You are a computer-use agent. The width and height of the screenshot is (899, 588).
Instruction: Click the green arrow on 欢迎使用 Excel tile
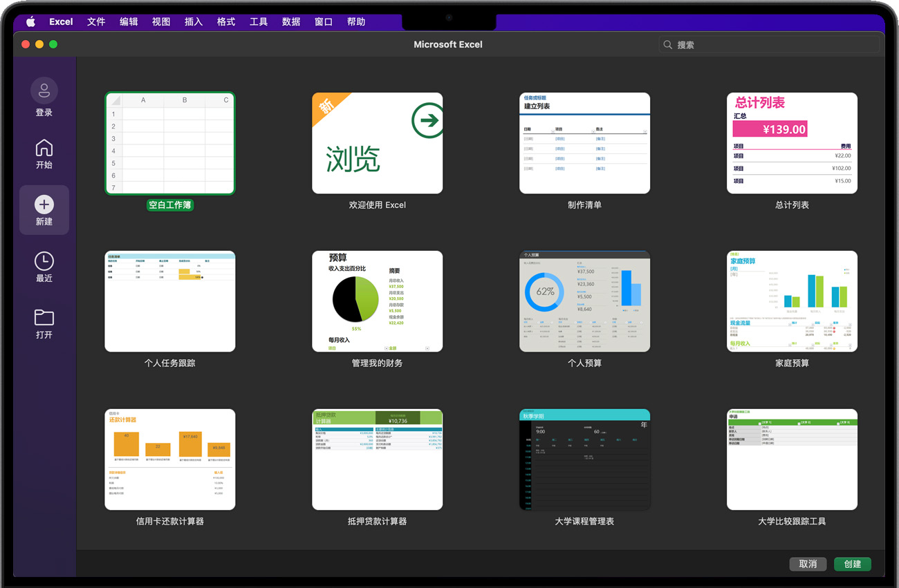[x=427, y=121]
